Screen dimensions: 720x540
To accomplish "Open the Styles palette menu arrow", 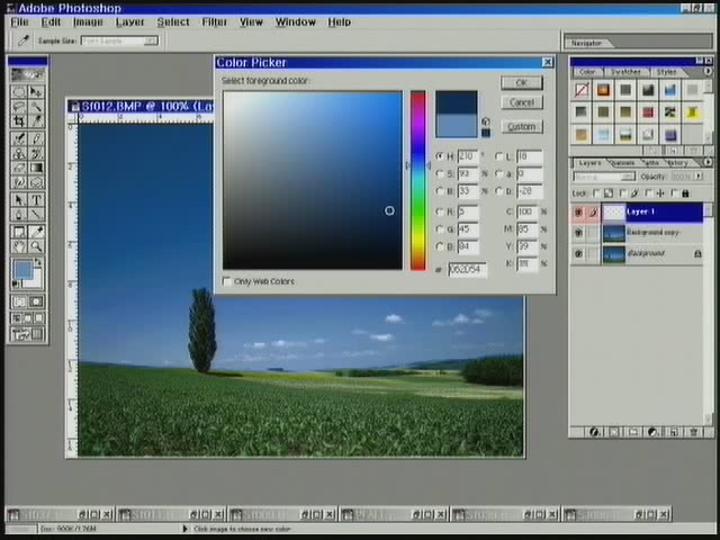I will (x=708, y=72).
